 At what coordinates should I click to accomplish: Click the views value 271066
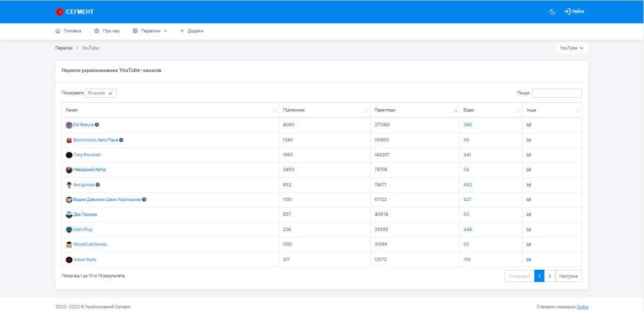(x=382, y=125)
